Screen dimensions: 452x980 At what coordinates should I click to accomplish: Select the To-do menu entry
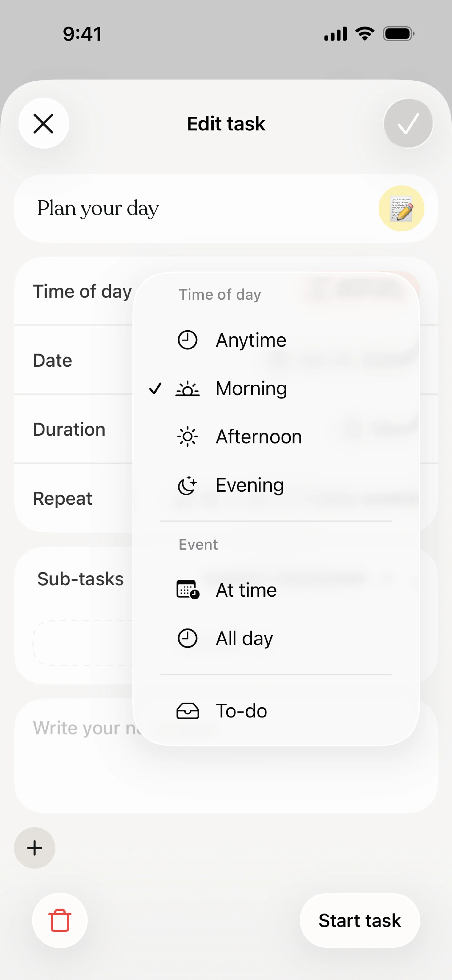[276, 711]
